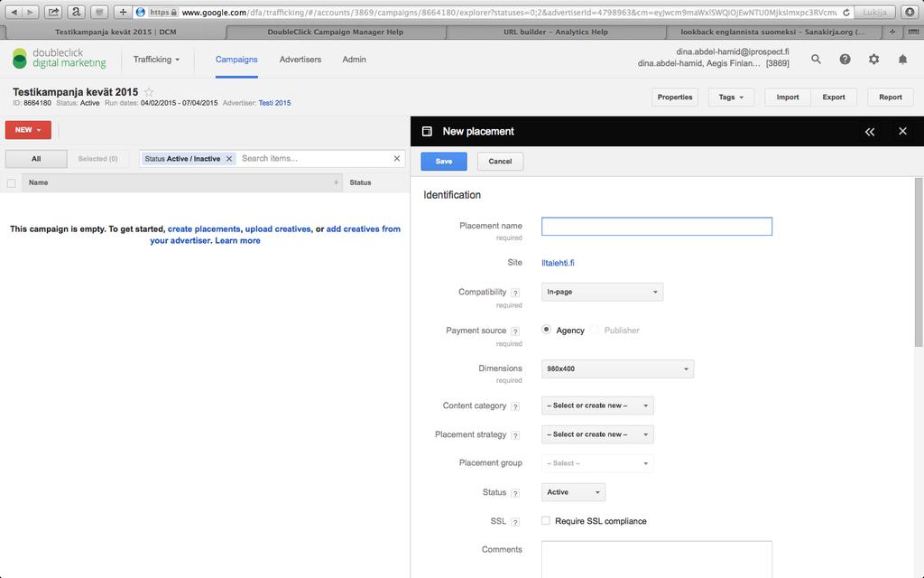The width and height of the screenshot is (924, 578).
Task: Open a new browser tab with the plus icon
Action: [892, 32]
